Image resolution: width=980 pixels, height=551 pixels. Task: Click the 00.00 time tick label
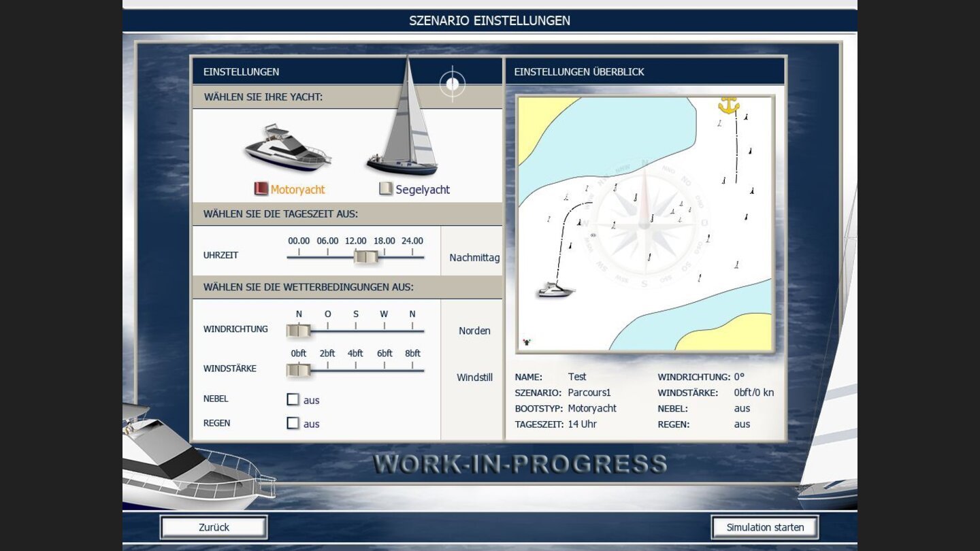pos(299,241)
